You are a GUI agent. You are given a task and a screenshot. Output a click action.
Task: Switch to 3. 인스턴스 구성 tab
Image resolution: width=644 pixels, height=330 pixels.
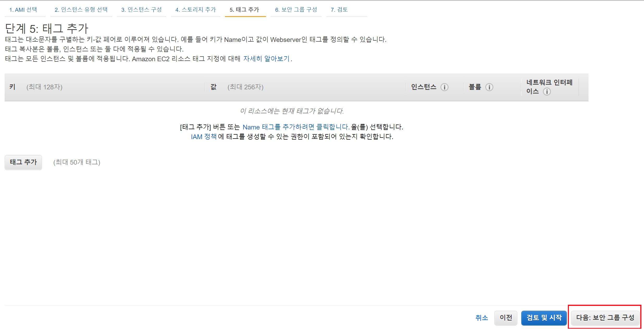(141, 10)
